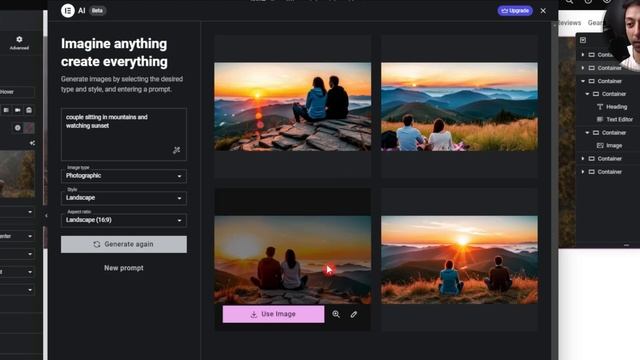Click into the prompt text box
This screenshot has height=360, width=640.
click(x=124, y=134)
